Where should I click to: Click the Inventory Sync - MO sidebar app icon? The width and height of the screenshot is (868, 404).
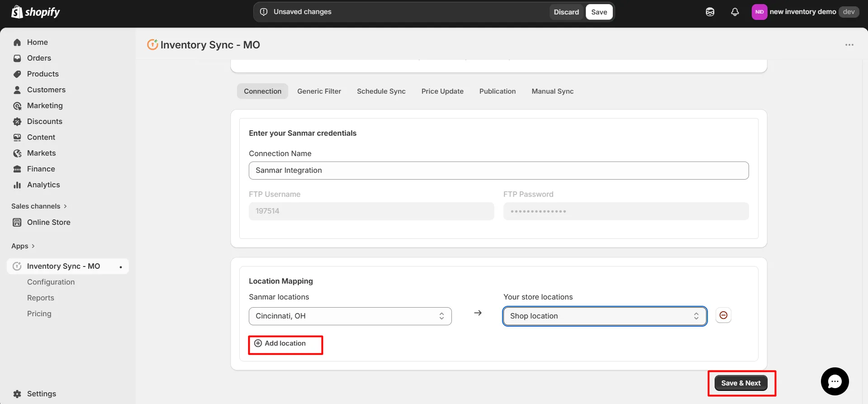[17, 266]
